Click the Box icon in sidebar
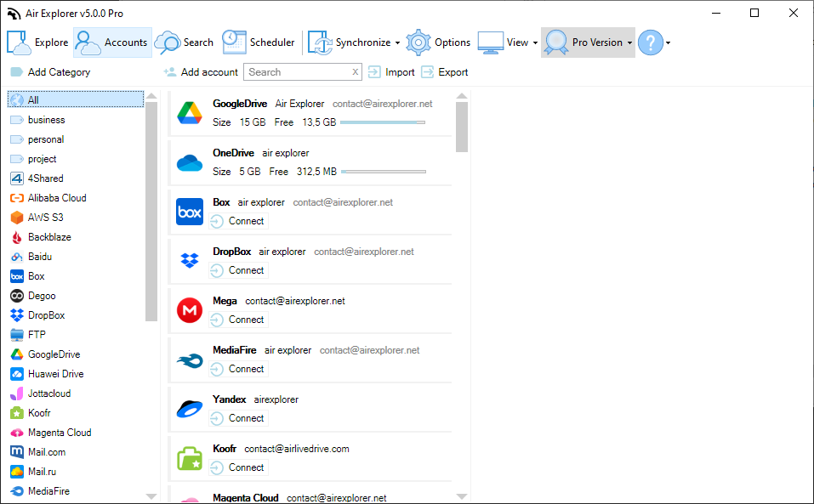Screen dimensions: 814x504 (17, 276)
